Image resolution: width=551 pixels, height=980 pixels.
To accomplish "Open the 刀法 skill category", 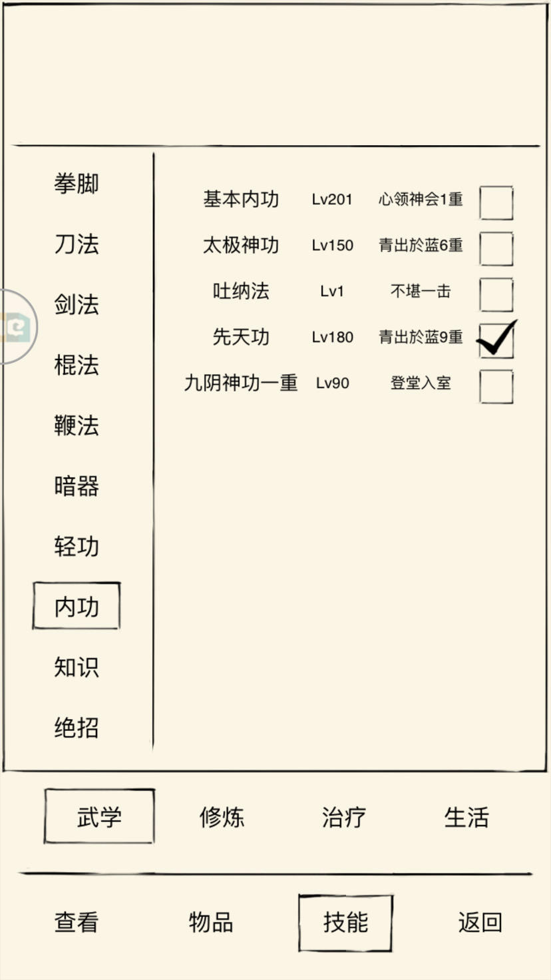I will 77,244.
